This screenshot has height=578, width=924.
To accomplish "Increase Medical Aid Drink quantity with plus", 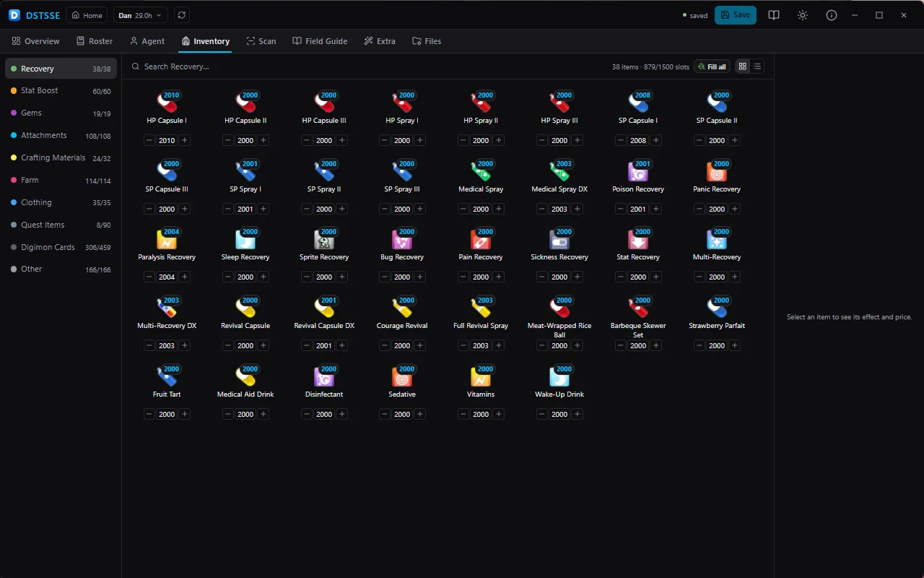I will tap(263, 414).
